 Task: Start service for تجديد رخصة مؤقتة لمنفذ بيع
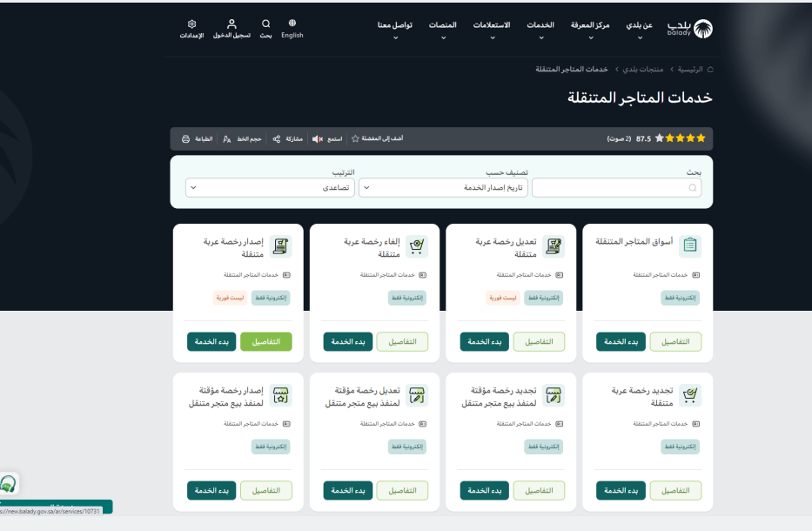485,491
